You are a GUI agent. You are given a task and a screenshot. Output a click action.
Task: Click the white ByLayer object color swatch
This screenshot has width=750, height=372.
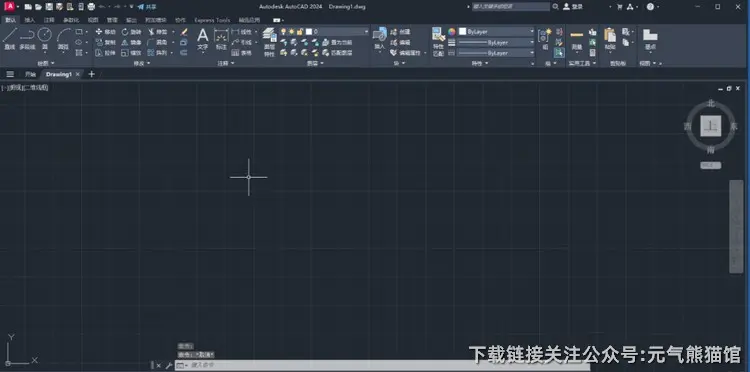463,32
